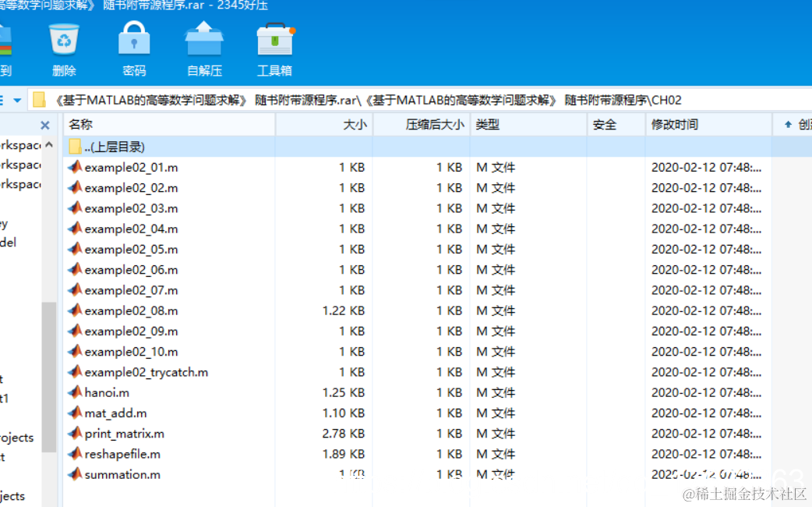812x507 pixels.
Task: Select file name example02_06.m
Action: coord(131,270)
